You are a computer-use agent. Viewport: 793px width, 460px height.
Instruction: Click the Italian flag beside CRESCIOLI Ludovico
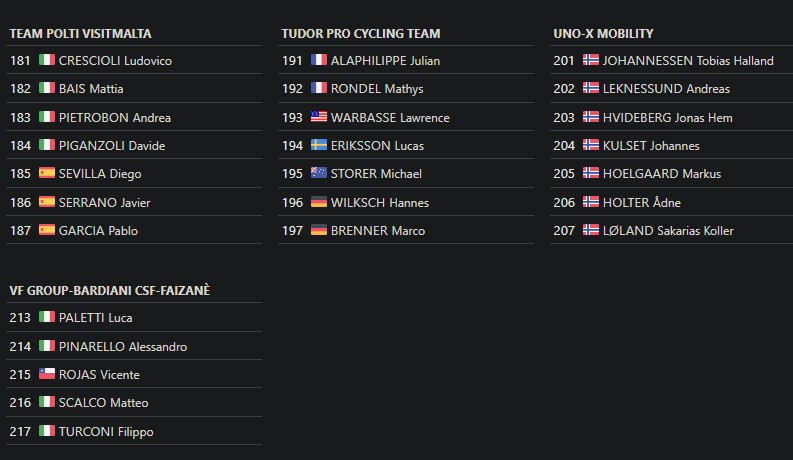coord(46,60)
